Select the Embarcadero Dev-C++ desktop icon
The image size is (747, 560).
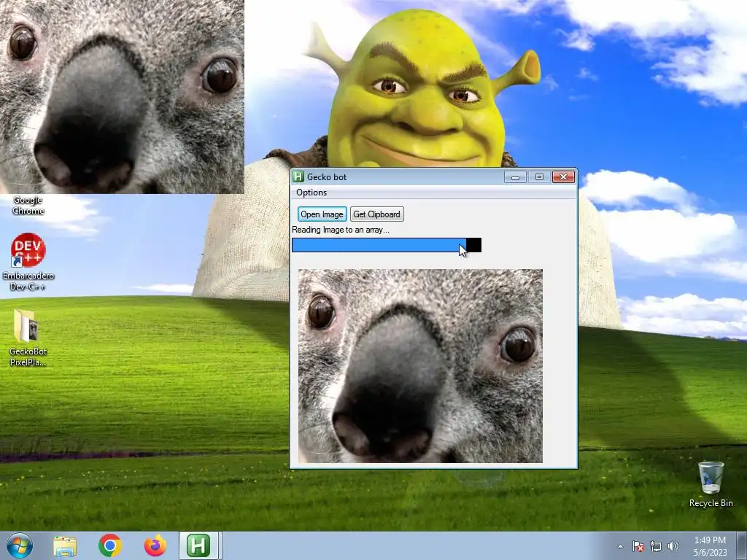(x=28, y=262)
